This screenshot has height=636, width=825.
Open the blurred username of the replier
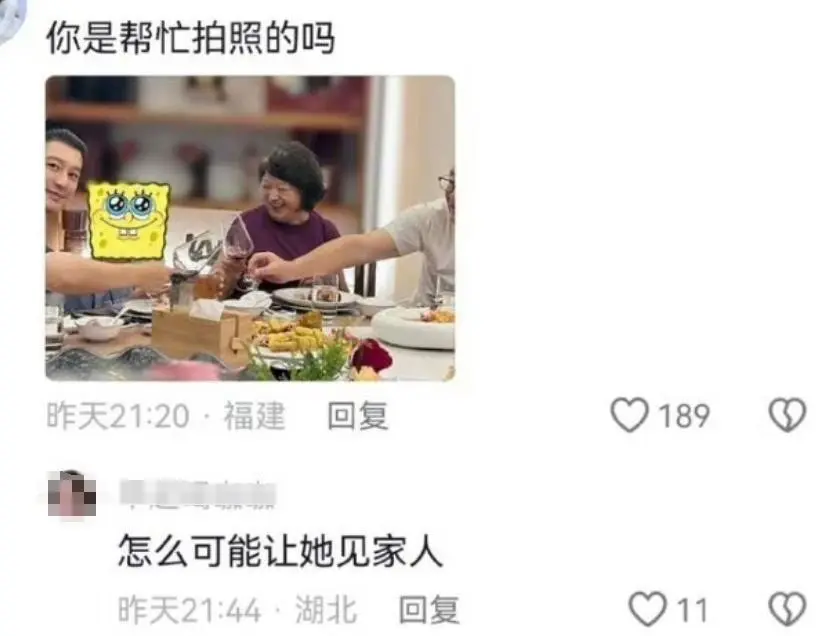tap(198, 494)
